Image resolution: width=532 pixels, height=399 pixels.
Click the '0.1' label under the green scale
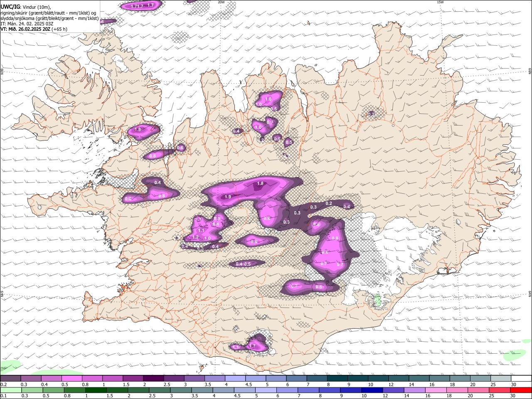tap(3, 396)
